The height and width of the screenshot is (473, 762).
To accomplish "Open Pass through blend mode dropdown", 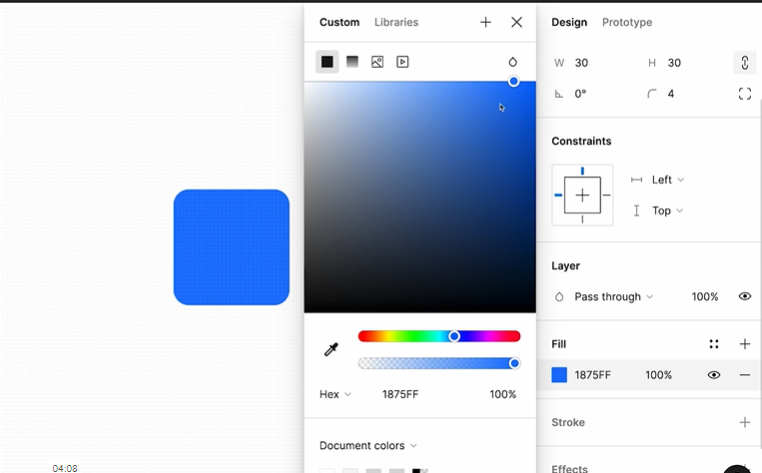I will [614, 297].
